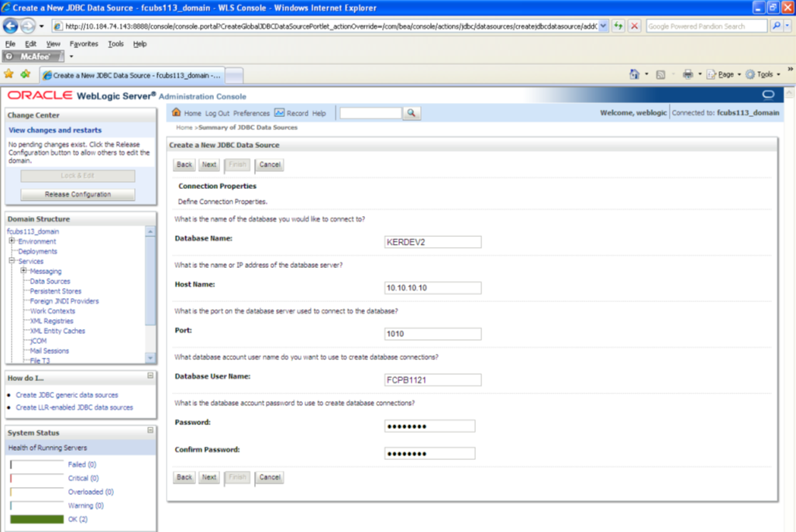Click the top Back button
This screenshot has height=532, width=796.
184,164
